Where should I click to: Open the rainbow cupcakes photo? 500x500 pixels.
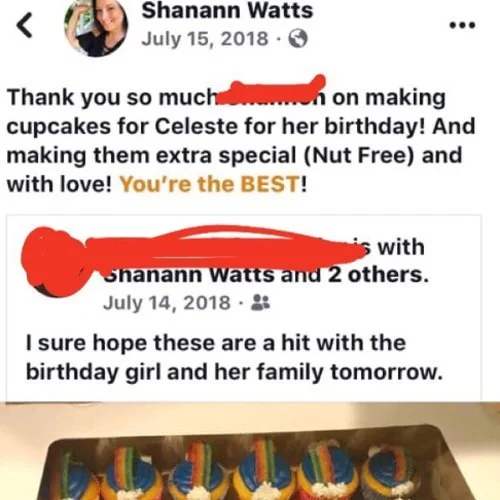pyautogui.click(x=250, y=451)
